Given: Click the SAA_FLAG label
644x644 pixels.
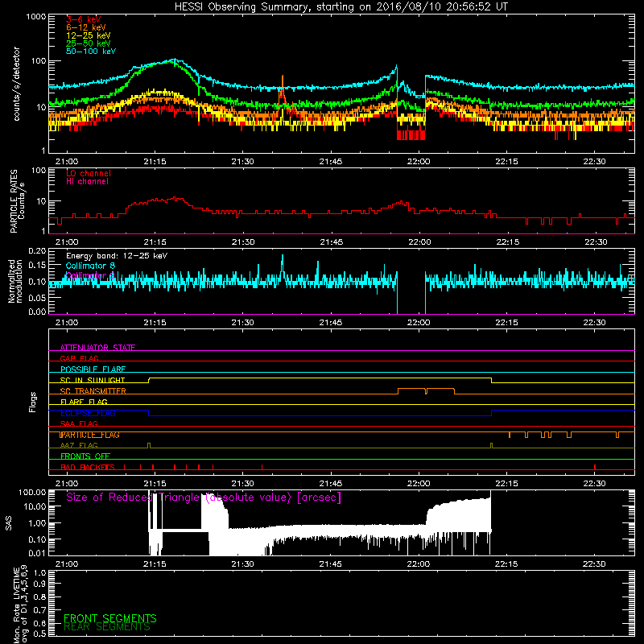Looking at the screenshot, I should tap(79, 423).
